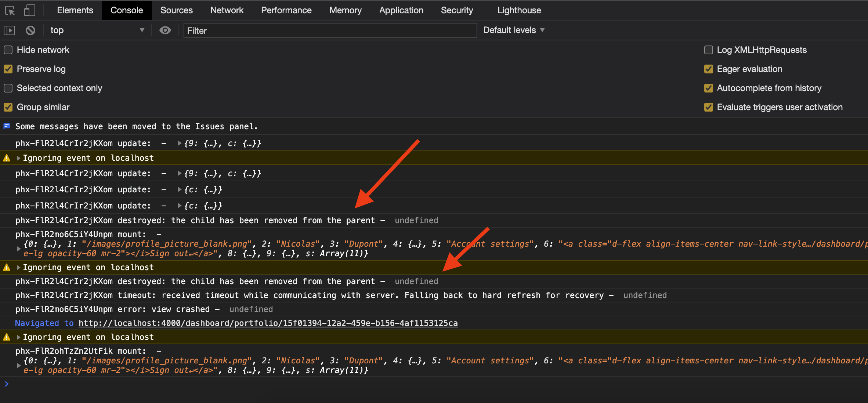The width and height of the screenshot is (868, 403).
Task: Select the inspect element cursor icon
Action: point(10,10)
